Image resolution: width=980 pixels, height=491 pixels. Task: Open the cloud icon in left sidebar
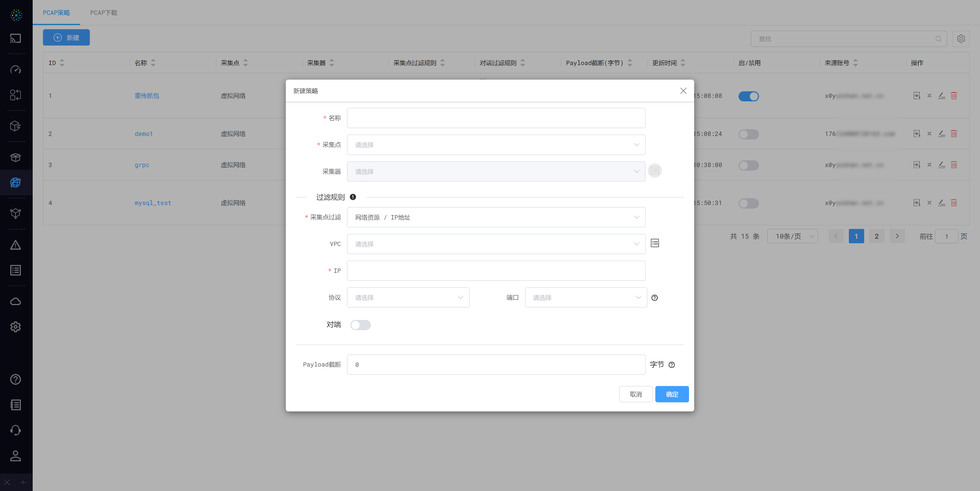(16, 302)
